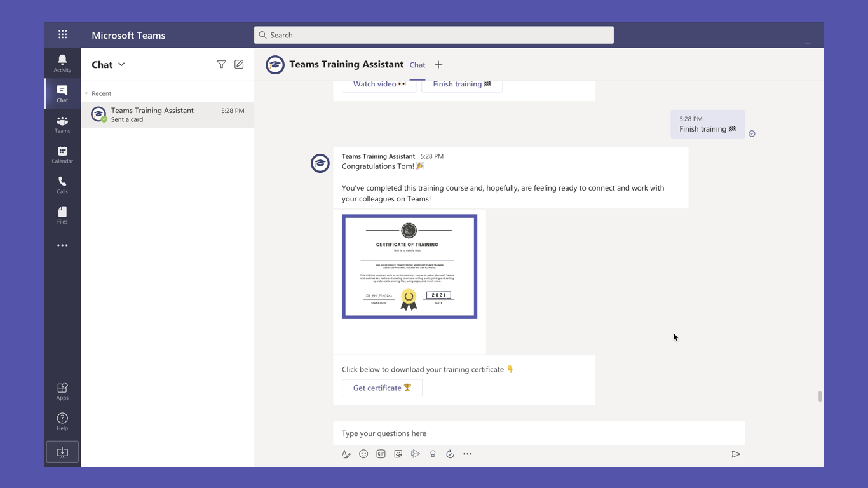The image size is (868, 488).
Task: Go to Teams in the left rail
Action: 62,125
